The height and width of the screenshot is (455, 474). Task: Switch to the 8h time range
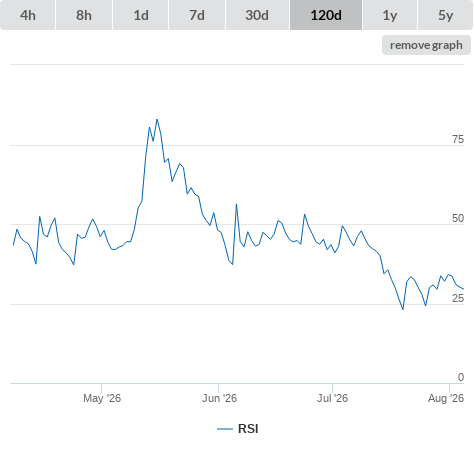pos(84,15)
